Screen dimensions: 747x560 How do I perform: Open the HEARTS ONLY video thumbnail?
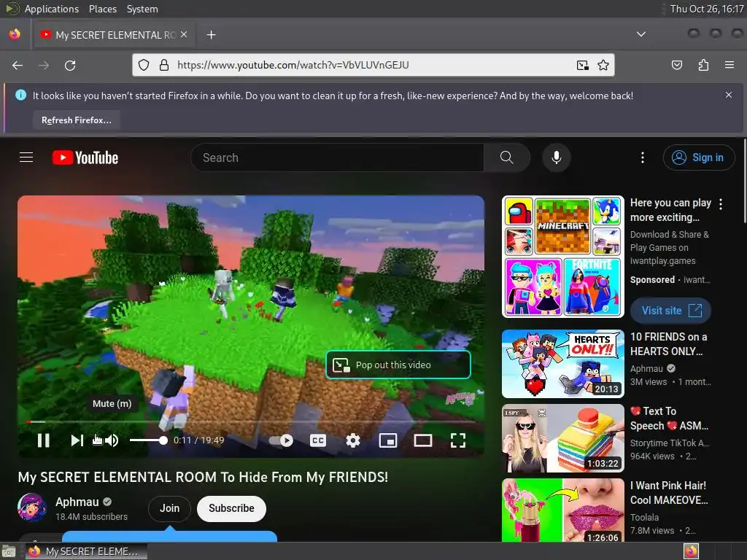tap(563, 364)
